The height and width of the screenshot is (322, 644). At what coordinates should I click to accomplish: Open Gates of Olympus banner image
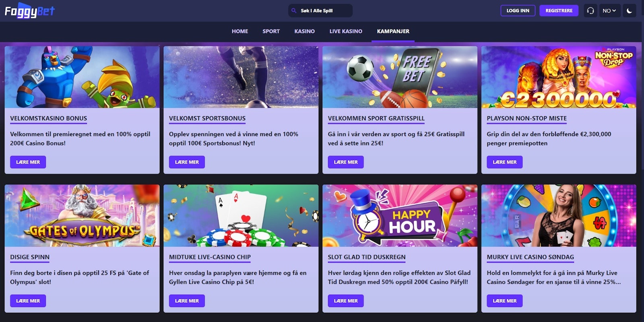tap(82, 216)
